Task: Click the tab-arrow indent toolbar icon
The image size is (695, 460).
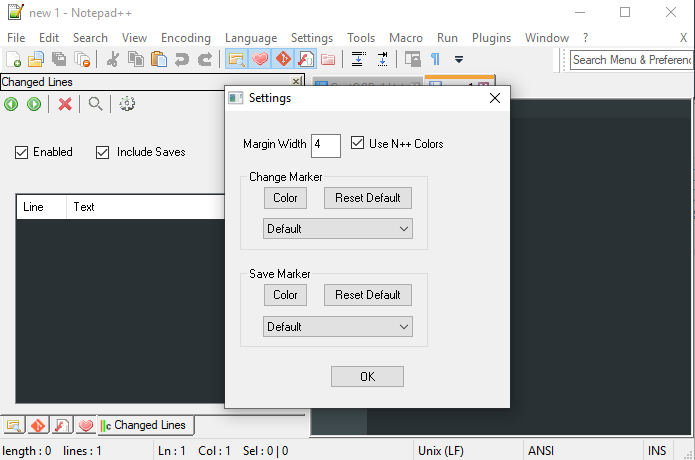Action: [x=382, y=59]
